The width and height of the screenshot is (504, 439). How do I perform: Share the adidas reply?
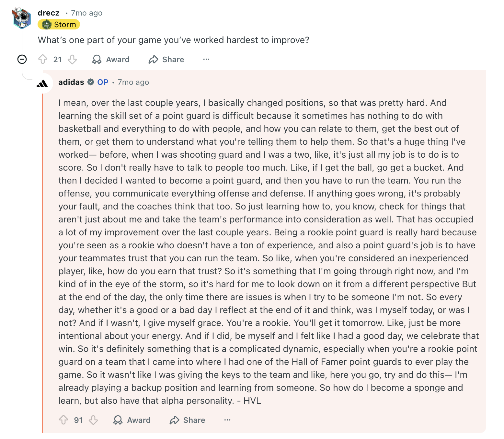(187, 420)
